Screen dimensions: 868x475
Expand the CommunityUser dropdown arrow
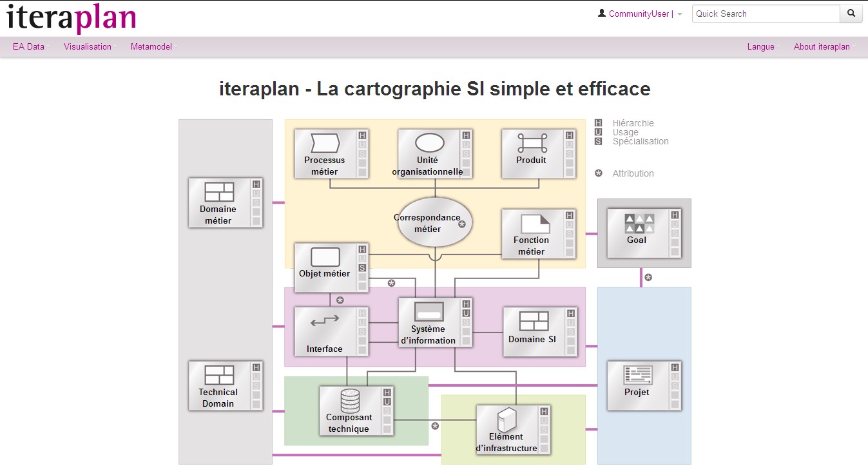[x=680, y=14]
